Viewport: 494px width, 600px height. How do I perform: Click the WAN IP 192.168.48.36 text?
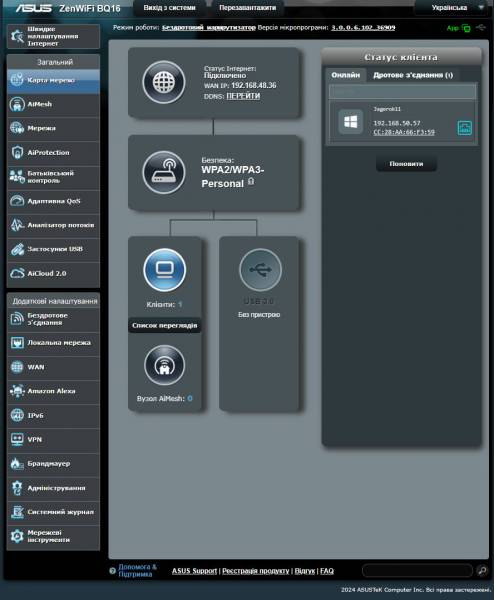tap(253, 85)
